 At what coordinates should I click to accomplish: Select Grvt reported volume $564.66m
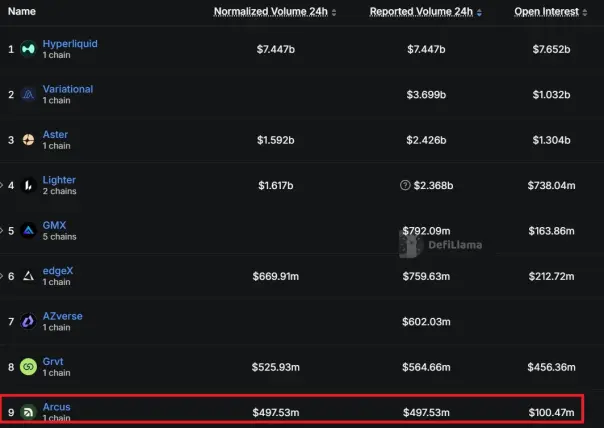[426, 367]
